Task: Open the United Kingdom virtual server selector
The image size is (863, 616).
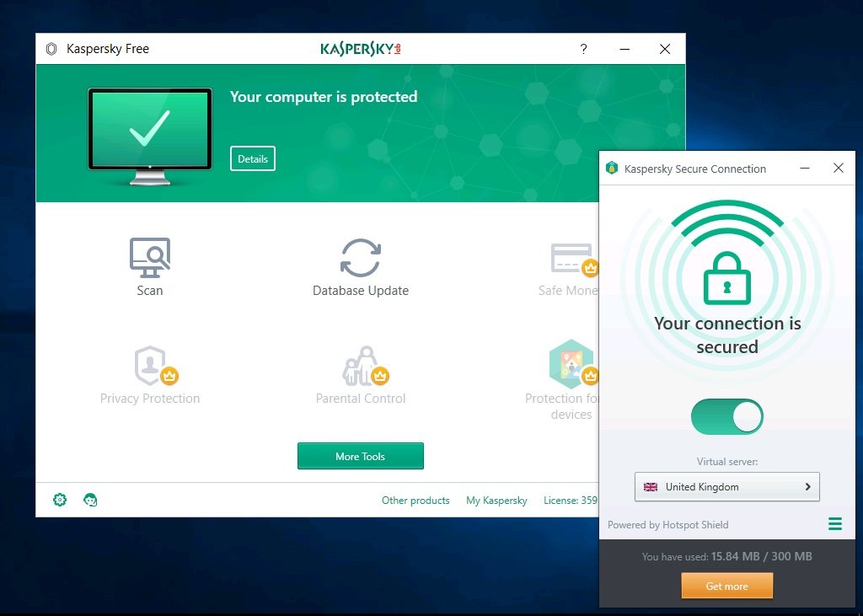Action: pos(727,486)
